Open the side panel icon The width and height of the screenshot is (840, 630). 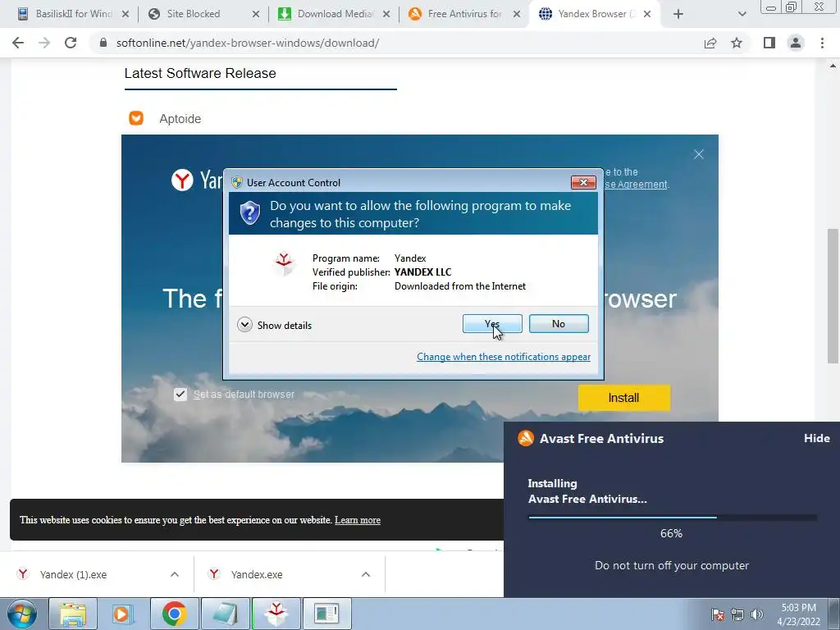click(769, 43)
